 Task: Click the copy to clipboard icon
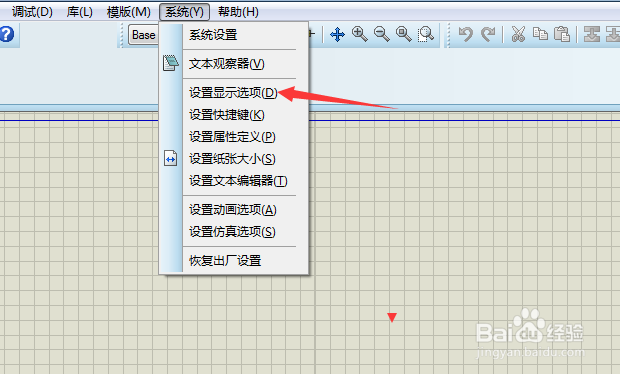tap(540, 34)
